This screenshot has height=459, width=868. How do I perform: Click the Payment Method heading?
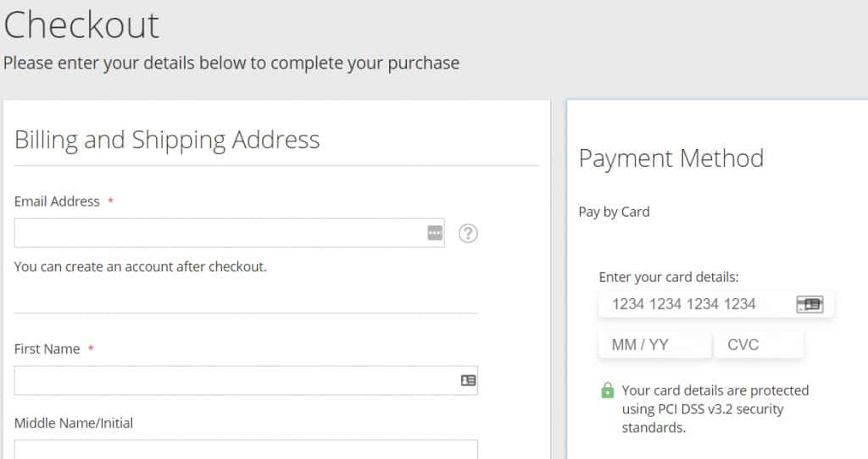tap(671, 158)
